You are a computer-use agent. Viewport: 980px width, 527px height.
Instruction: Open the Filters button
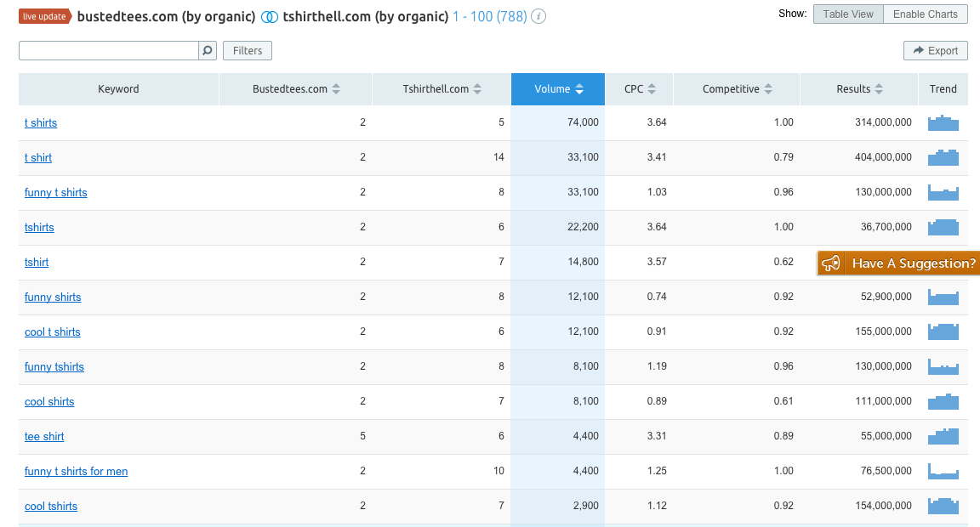pos(248,51)
